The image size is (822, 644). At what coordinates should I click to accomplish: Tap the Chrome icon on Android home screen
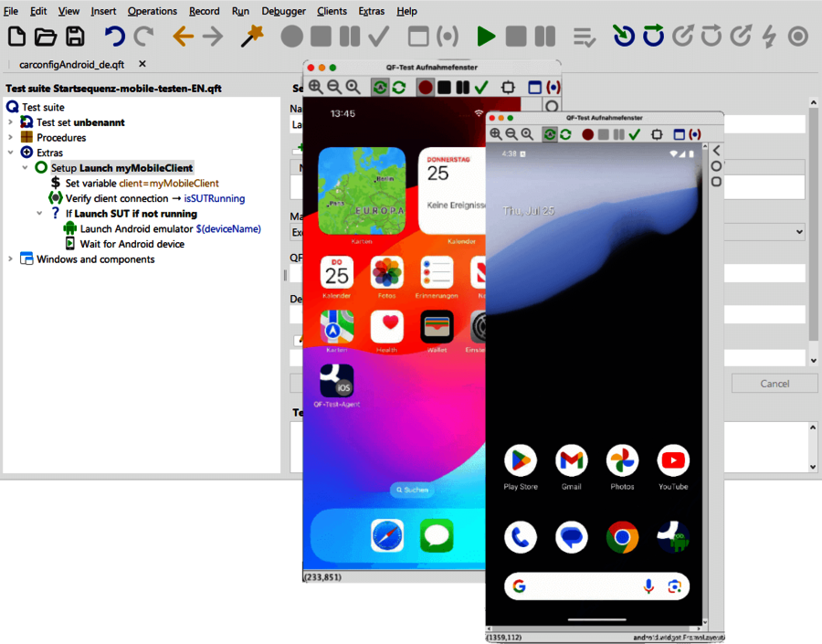(622, 537)
